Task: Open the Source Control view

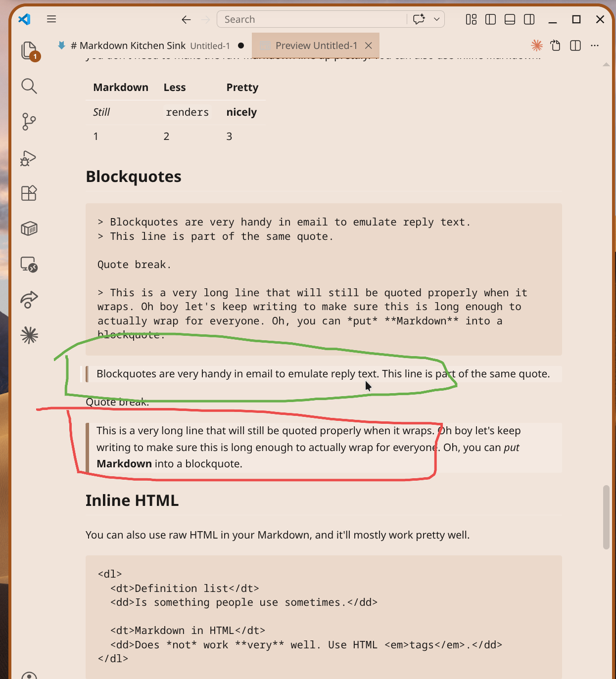Action: pos(29,122)
